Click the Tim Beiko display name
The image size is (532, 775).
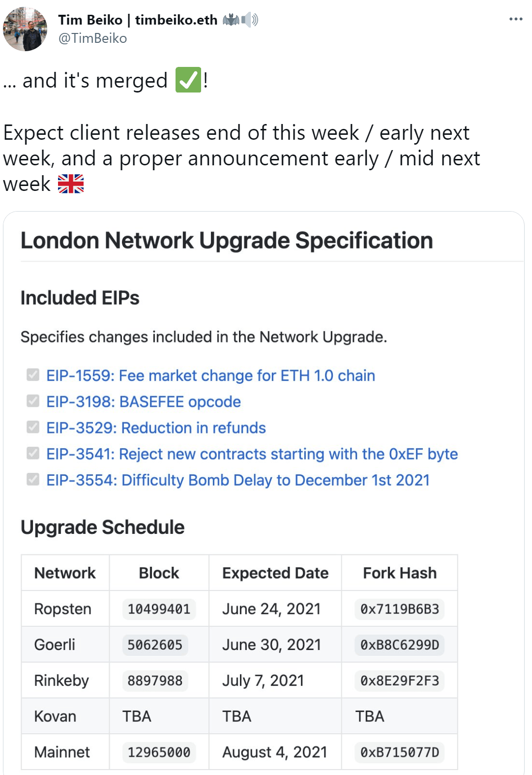pos(138,20)
